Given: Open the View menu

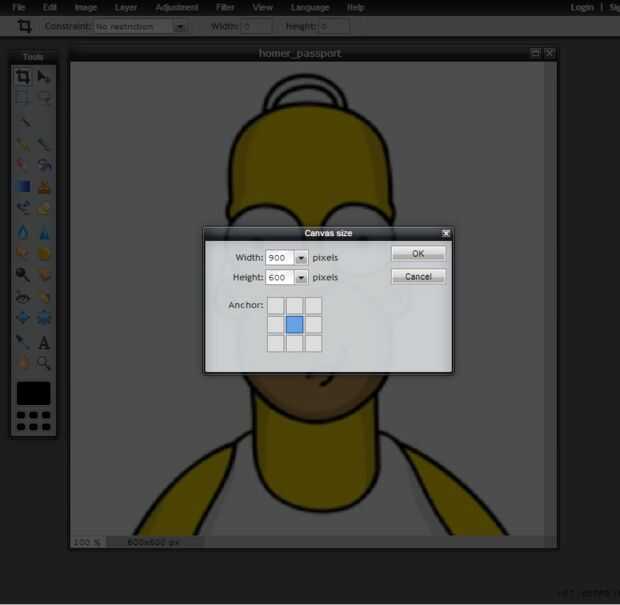Looking at the screenshot, I should tap(263, 7).
